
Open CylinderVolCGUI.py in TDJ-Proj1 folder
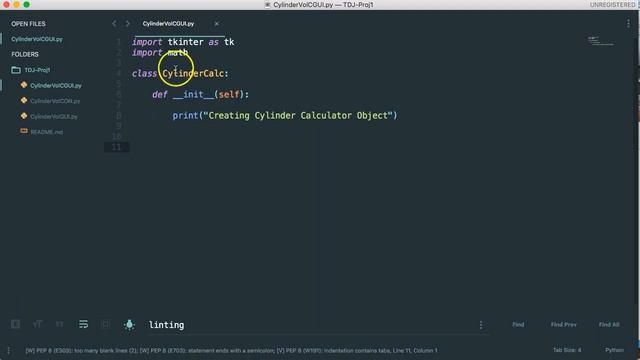[x=56, y=86]
